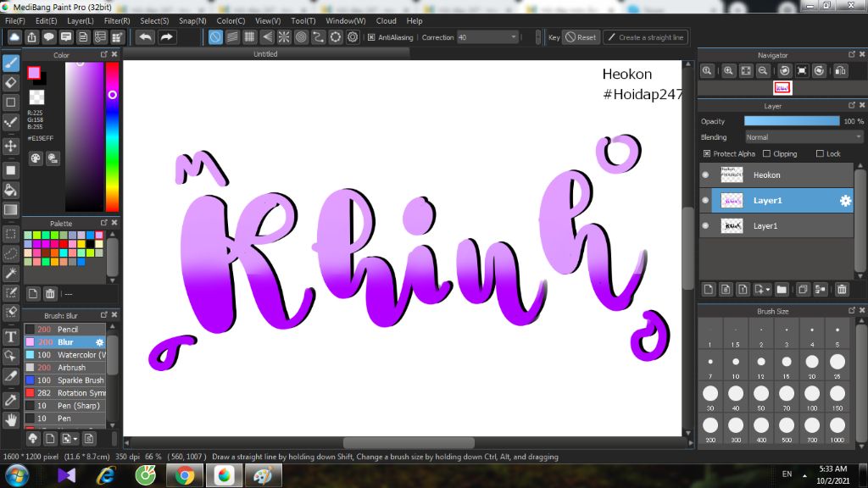Viewport: 868px width, 488px height.
Task: Select the rectangular Select tool
Action: 10,234
